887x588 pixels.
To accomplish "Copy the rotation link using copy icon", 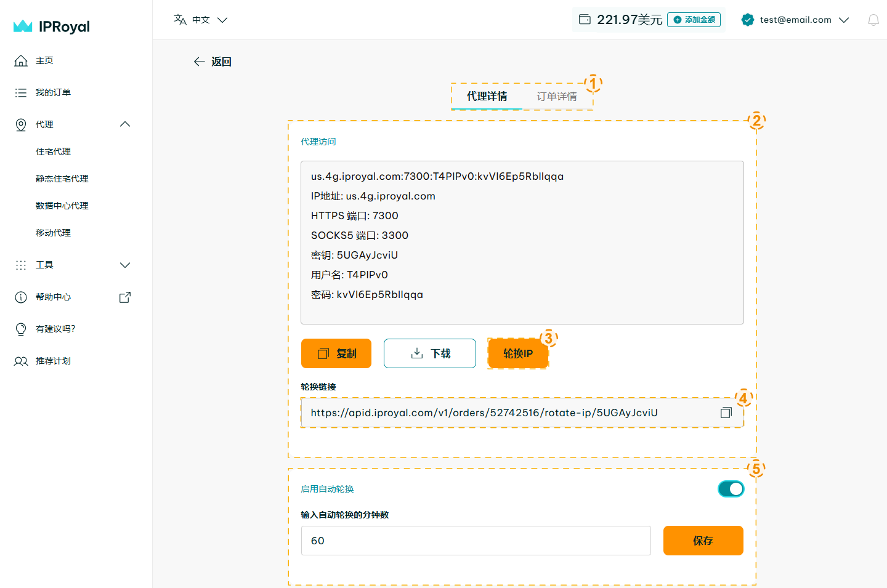I will point(726,413).
